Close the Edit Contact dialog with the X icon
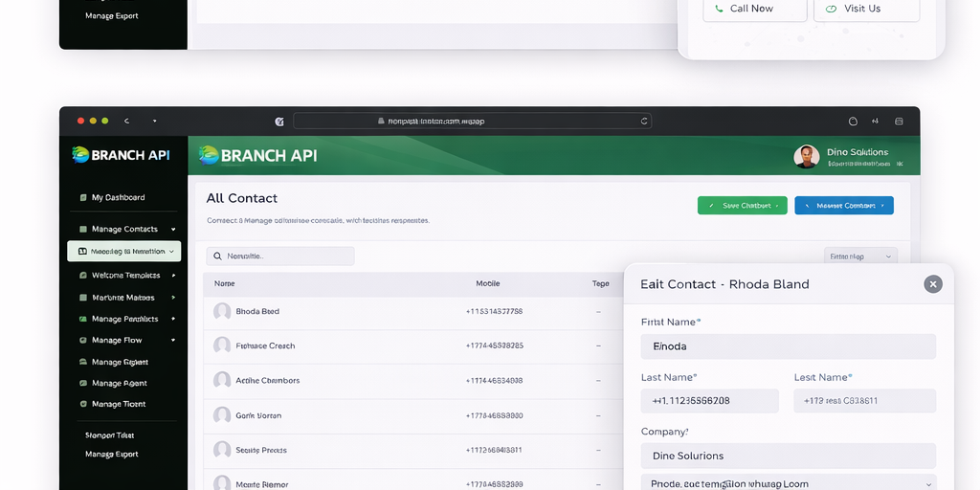The height and width of the screenshot is (490, 980). coord(933,284)
